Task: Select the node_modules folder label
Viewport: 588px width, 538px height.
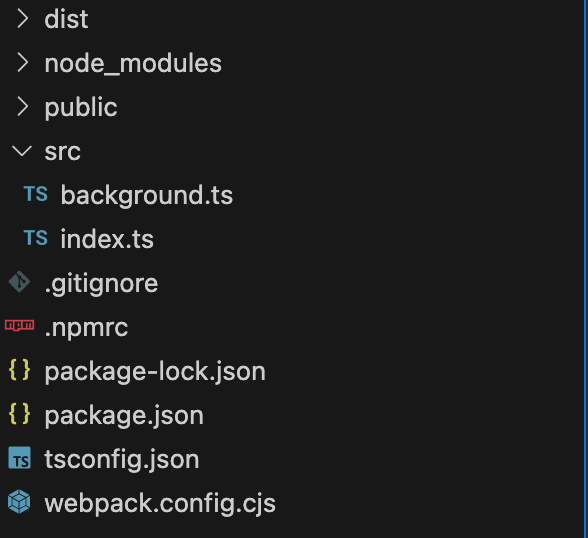Action: (133, 63)
